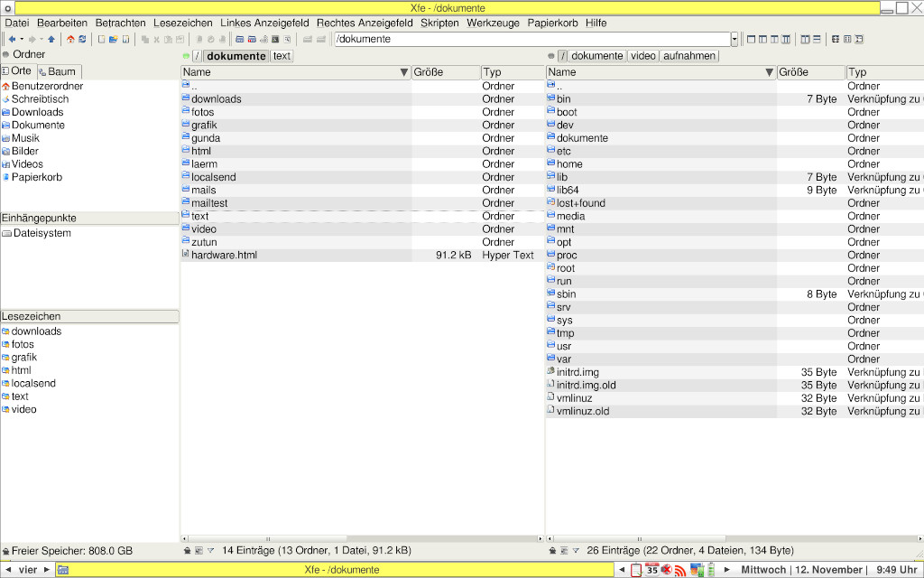Open the forward navigation history dropdown

click(41, 39)
